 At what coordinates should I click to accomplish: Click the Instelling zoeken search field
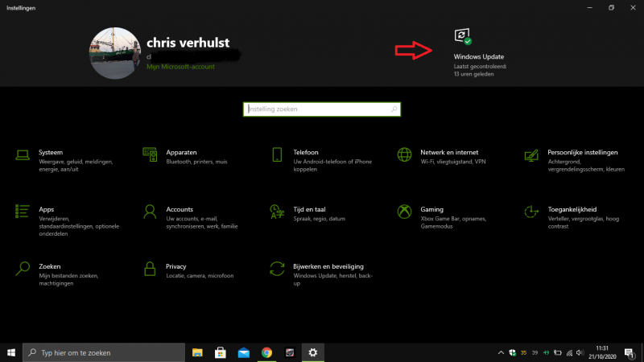click(x=320, y=109)
